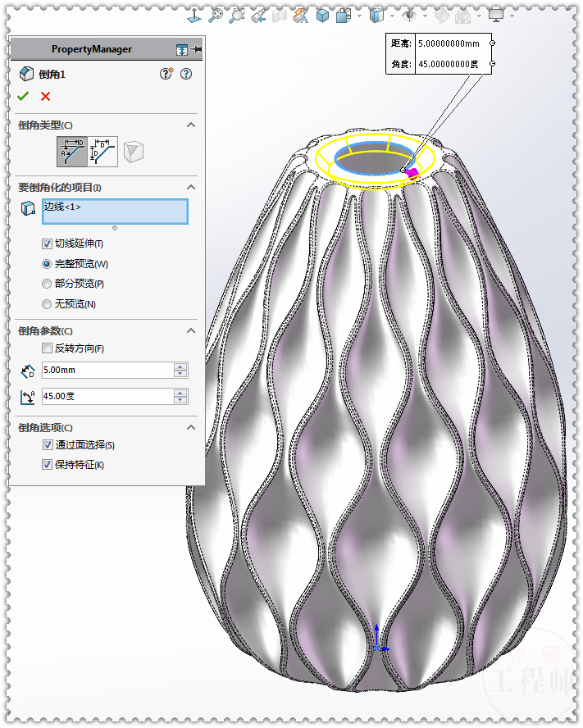This screenshot has height=728, width=583.
Task: Click the angle parameter icon beside 45.00度
Action: 28,397
